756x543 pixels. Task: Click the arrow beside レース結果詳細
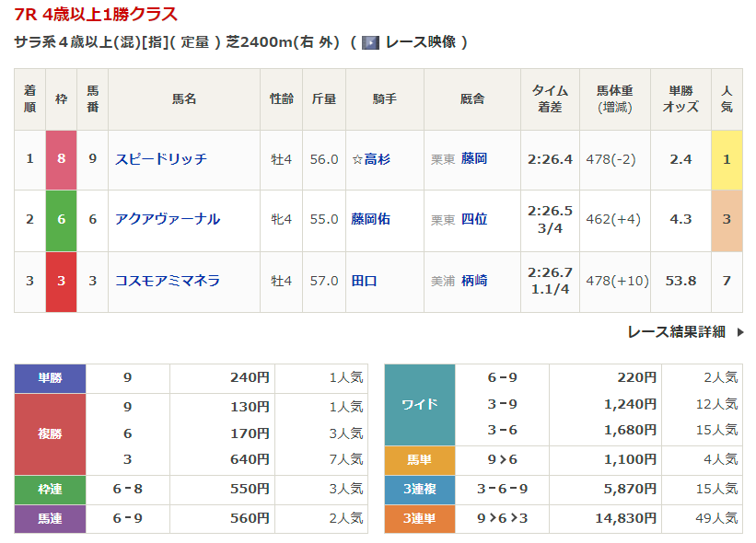740,332
